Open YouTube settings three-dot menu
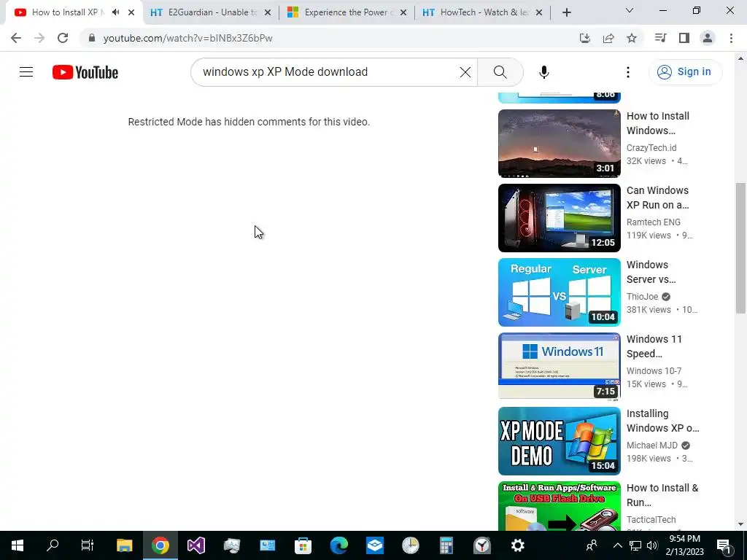The width and height of the screenshot is (747, 560). point(628,72)
